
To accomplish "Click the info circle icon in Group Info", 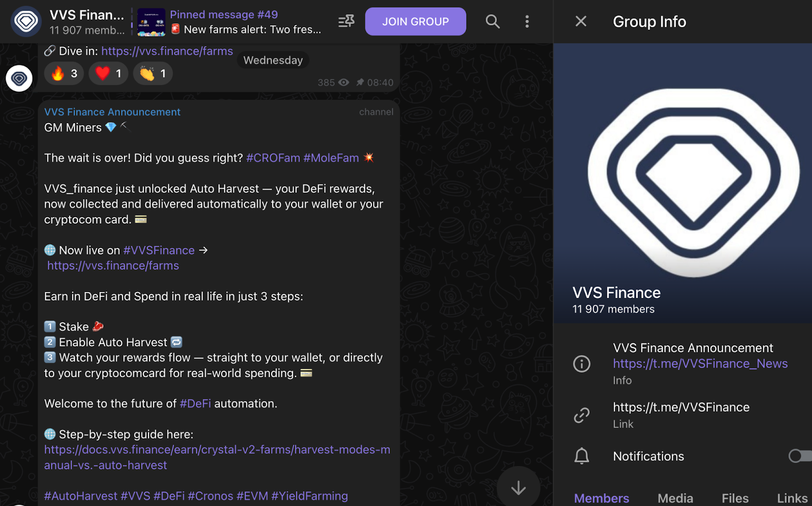I will [582, 364].
